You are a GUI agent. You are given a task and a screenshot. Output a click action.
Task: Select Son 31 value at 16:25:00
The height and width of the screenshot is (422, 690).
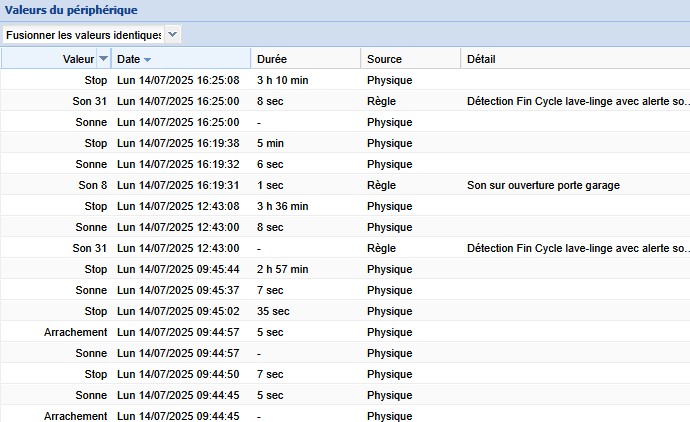click(x=90, y=101)
